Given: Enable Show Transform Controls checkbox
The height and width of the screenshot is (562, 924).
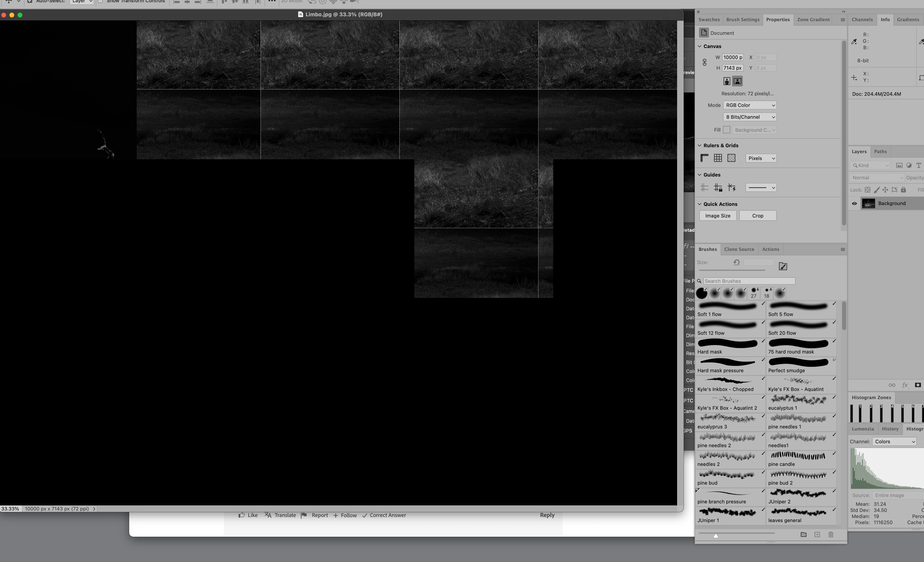Looking at the screenshot, I should point(100,1).
